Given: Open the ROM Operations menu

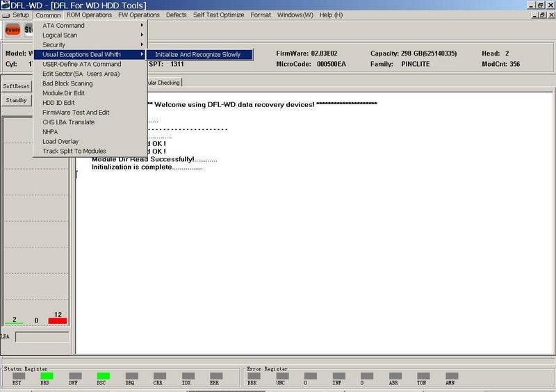Looking at the screenshot, I should (89, 15).
